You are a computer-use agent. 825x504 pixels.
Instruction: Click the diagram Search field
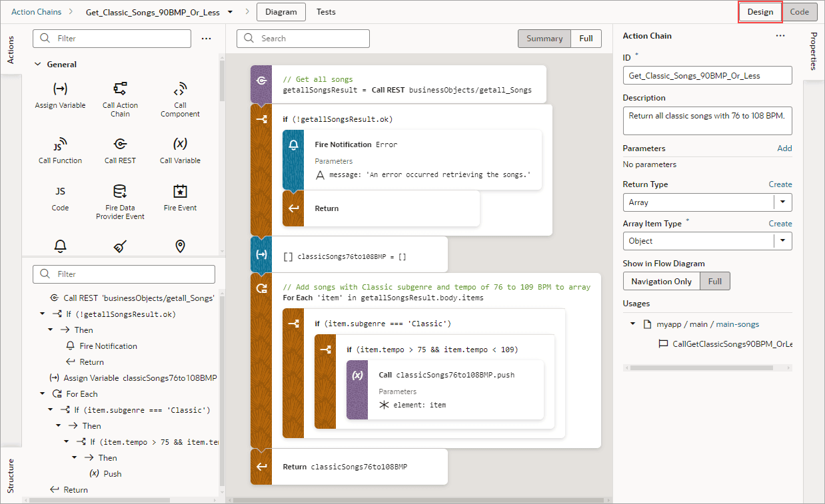[303, 39]
